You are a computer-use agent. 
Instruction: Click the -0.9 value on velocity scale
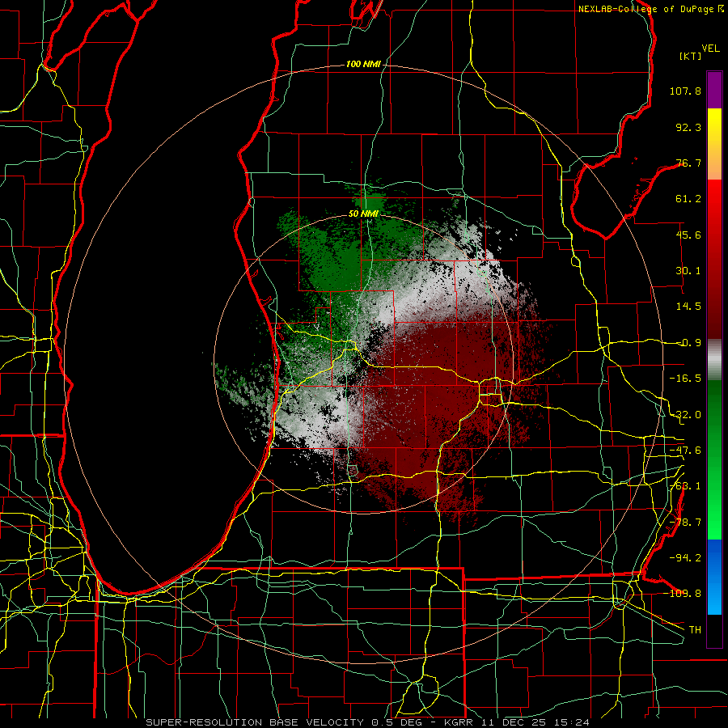688,343
